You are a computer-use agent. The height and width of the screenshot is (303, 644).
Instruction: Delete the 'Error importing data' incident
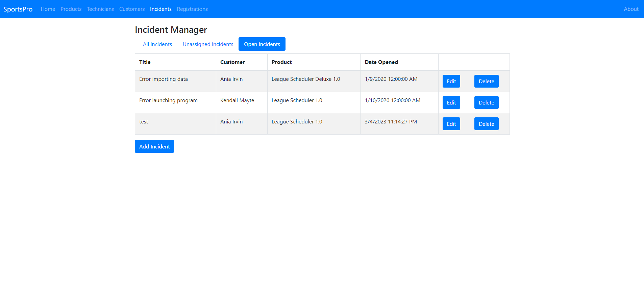pyautogui.click(x=486, y=81)
